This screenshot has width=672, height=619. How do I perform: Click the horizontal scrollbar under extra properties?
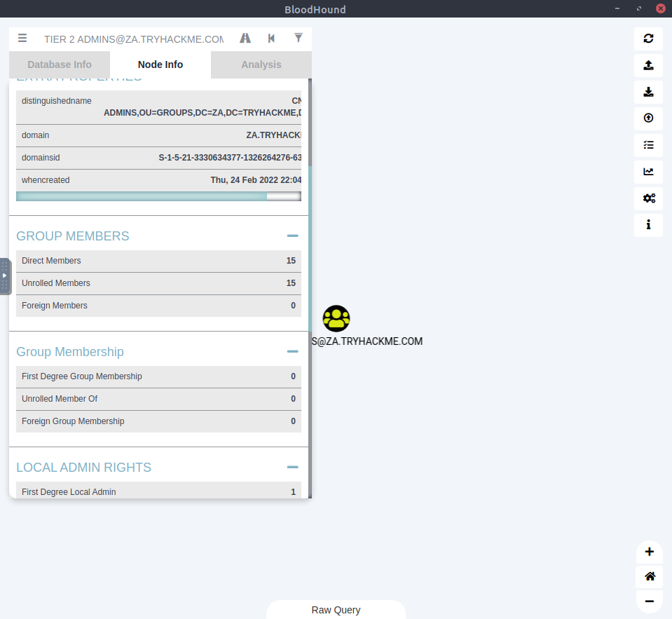point(142,197)
